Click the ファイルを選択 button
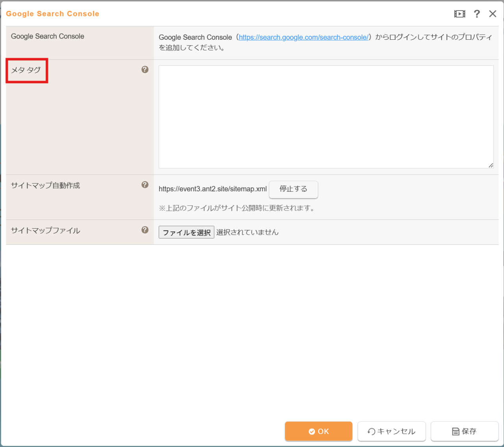 186,232
